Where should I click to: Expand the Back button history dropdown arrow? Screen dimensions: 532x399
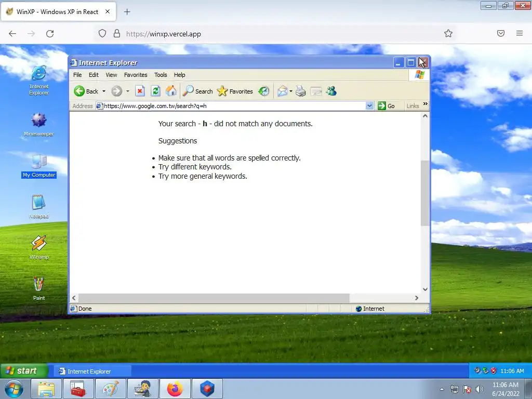(104, 91)
